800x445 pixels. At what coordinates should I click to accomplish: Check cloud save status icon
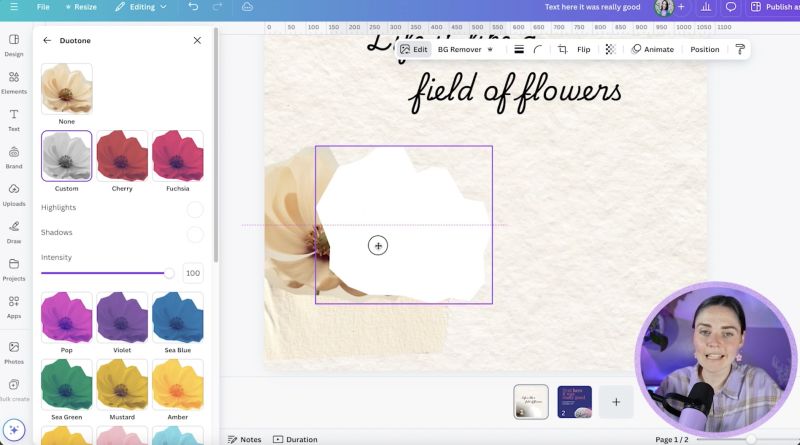(247, 7)
